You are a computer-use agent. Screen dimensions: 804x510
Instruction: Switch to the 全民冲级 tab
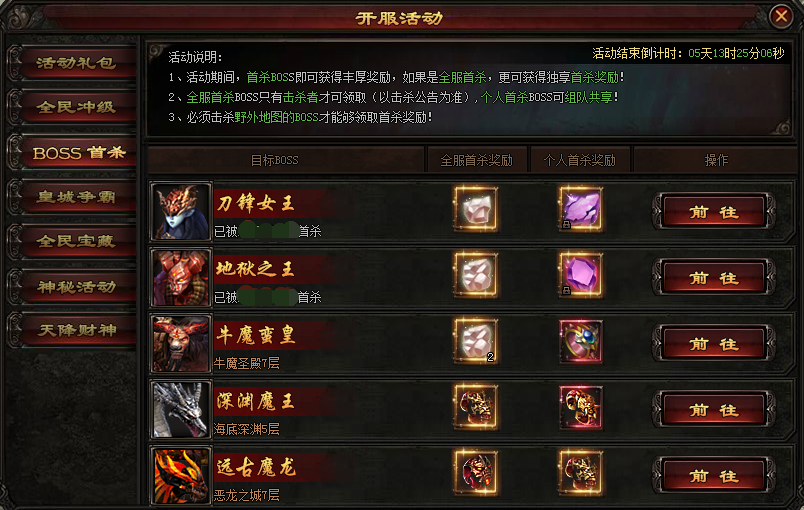75,107
